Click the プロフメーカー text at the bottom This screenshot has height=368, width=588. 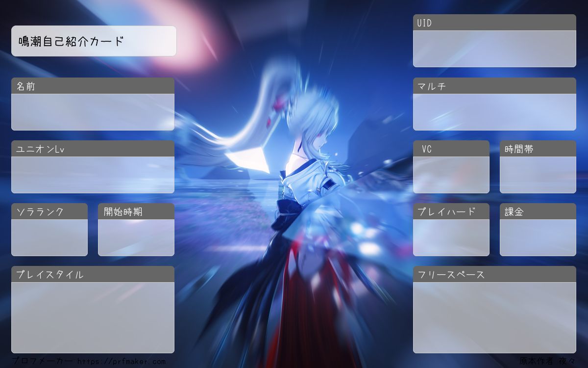tap(42, 361)
